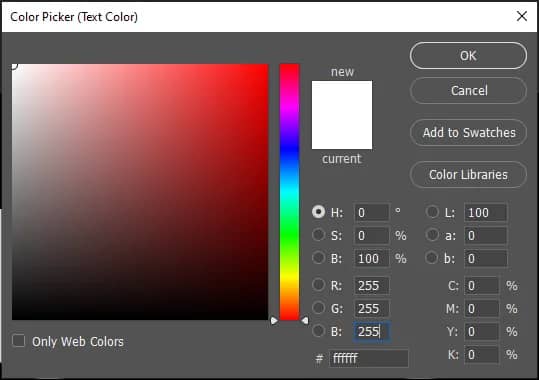The height and width of the screenshot is (380, 539).
Task: Select the G green channel radio button
Action: (x=318, y=308)
